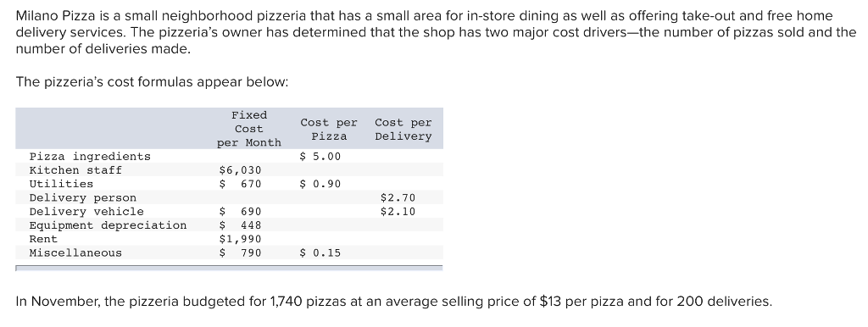The image size is (868, 327).
Task: Click the Pizza ingredients row label
Action: (90, 157)
